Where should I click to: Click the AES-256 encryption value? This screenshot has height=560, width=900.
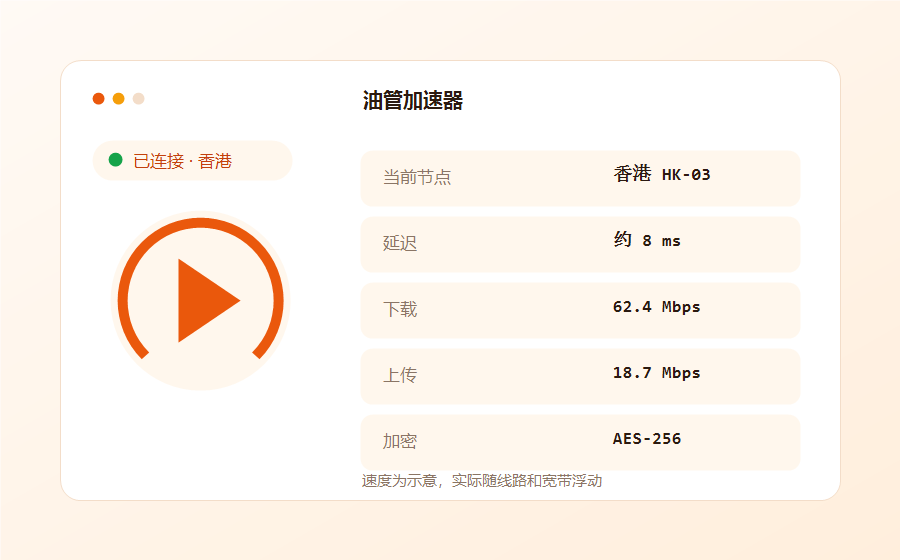click(x=647, y=439)
